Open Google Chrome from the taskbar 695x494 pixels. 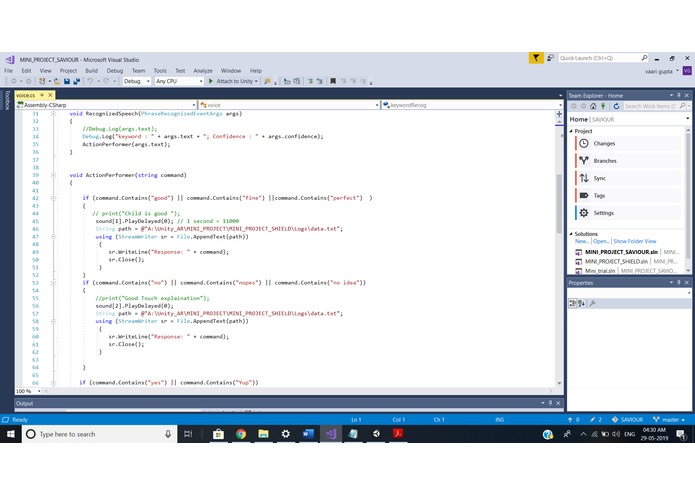pos(241,434)
